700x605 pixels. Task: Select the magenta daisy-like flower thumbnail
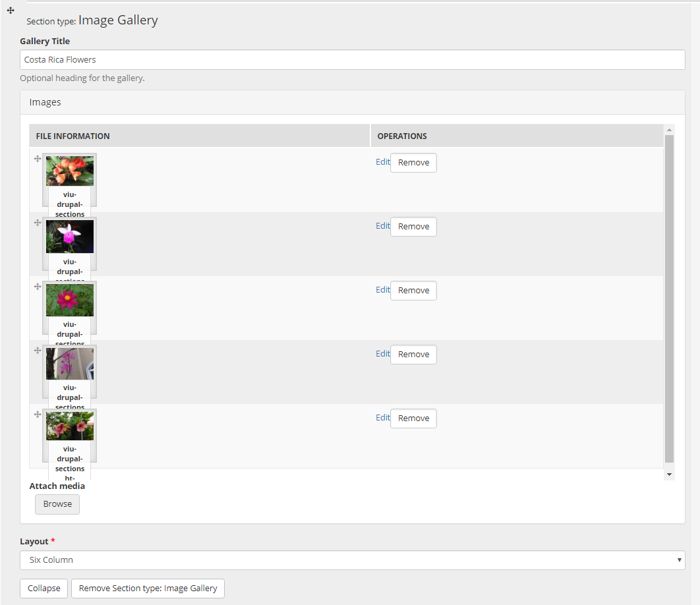[70, 300]
